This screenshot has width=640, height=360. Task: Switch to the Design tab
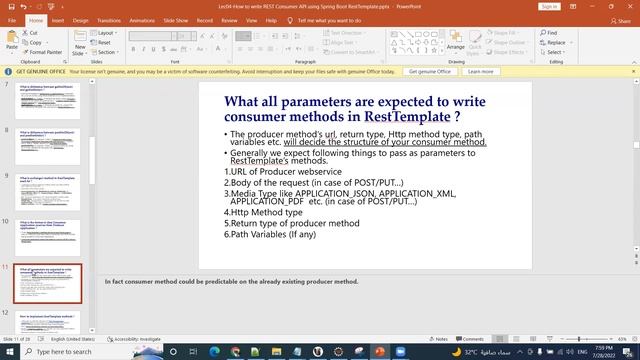pos(80,20)
